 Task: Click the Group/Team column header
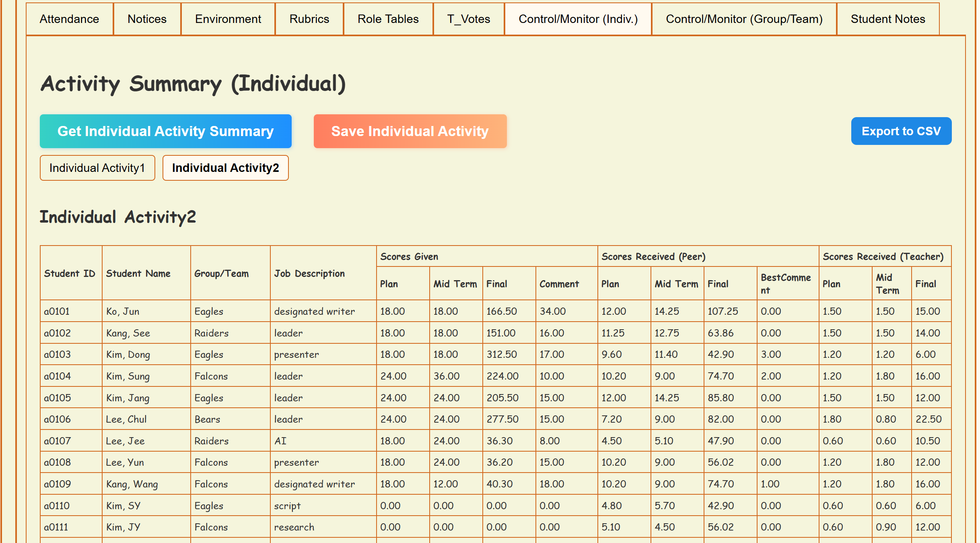coord(222,273)
